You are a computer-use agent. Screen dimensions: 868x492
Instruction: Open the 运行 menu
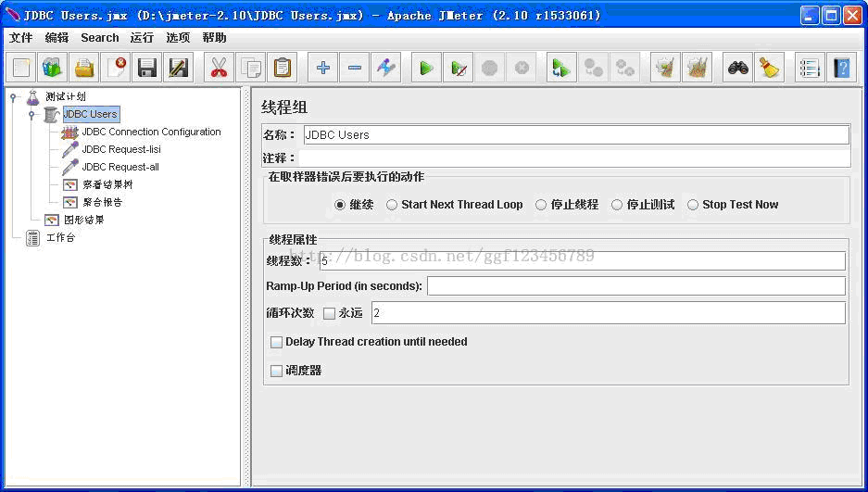[142, 38]
